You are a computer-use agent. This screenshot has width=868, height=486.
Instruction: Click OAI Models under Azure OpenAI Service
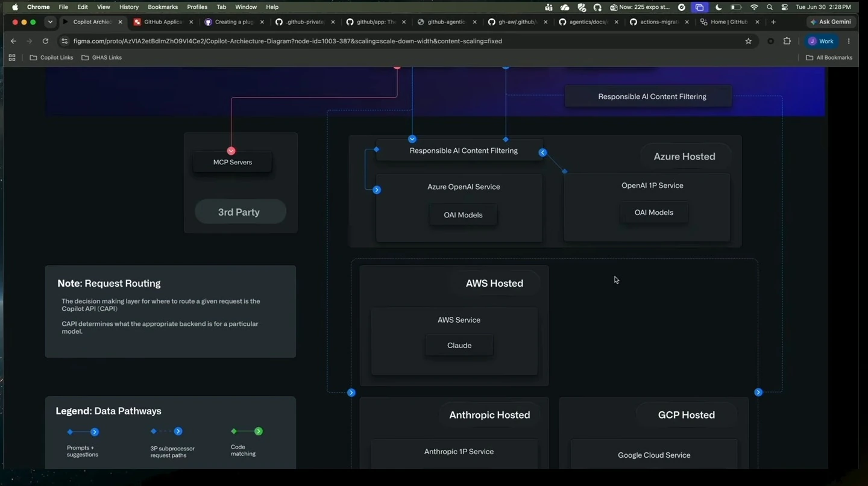(x=463, y=215)
